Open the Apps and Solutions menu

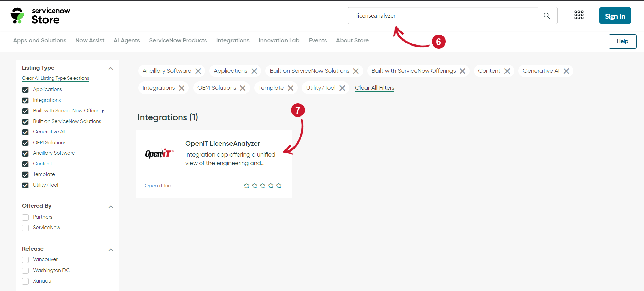40,40
